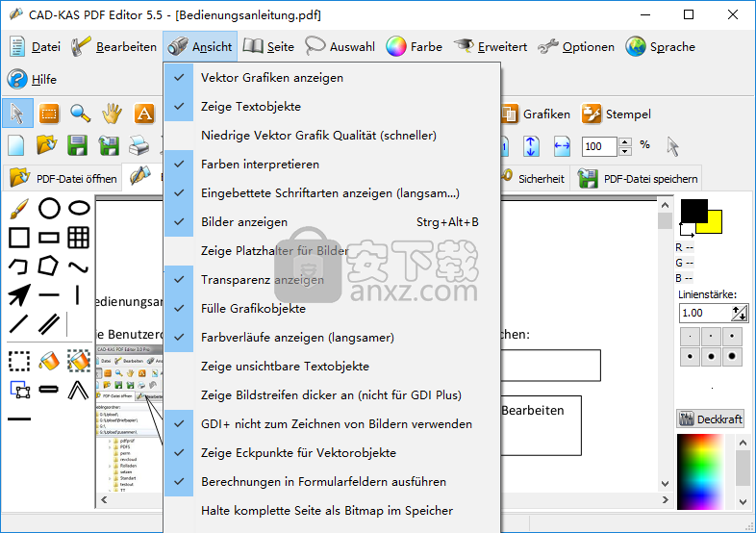
Task: Click the save-as double floppy icon
Action: click(x=109, y=145)
